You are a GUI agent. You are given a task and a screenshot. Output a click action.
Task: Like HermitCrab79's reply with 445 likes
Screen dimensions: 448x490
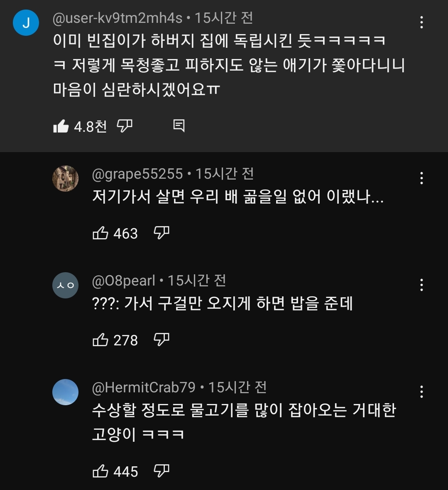click(x=100, y=471)
